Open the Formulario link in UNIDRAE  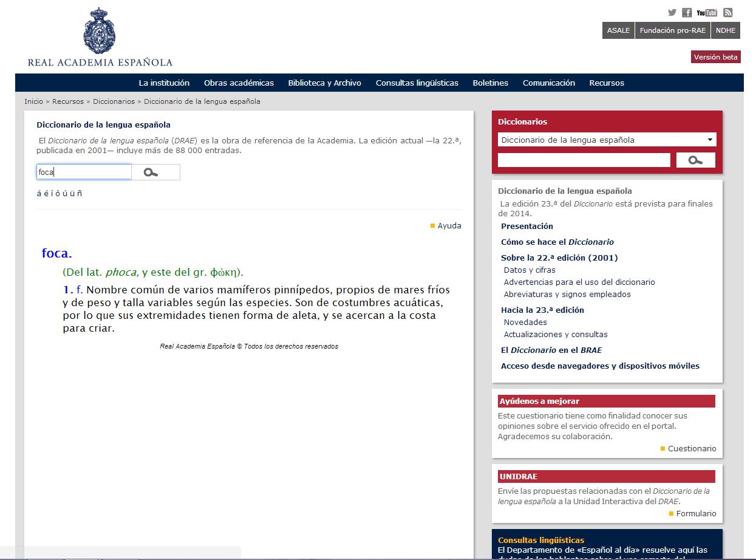(x=696, y=514)
